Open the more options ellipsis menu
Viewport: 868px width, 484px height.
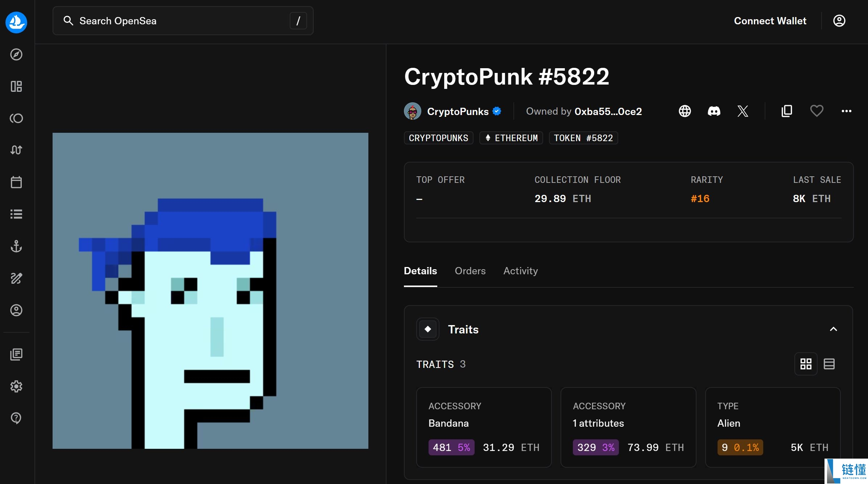tap(847, 111)
